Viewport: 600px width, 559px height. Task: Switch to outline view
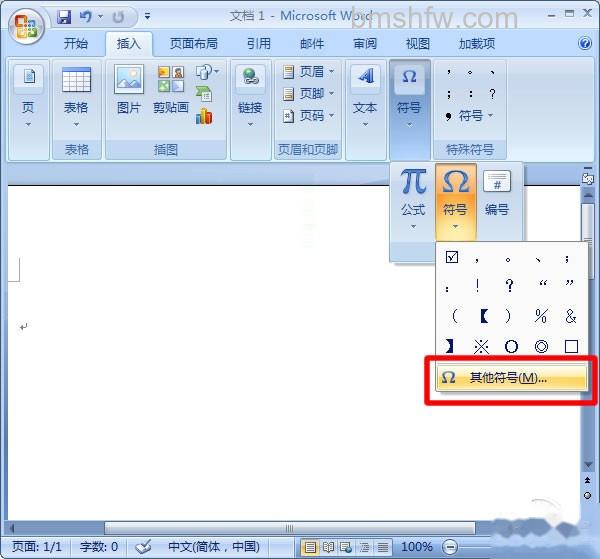[x=364, y=547]
